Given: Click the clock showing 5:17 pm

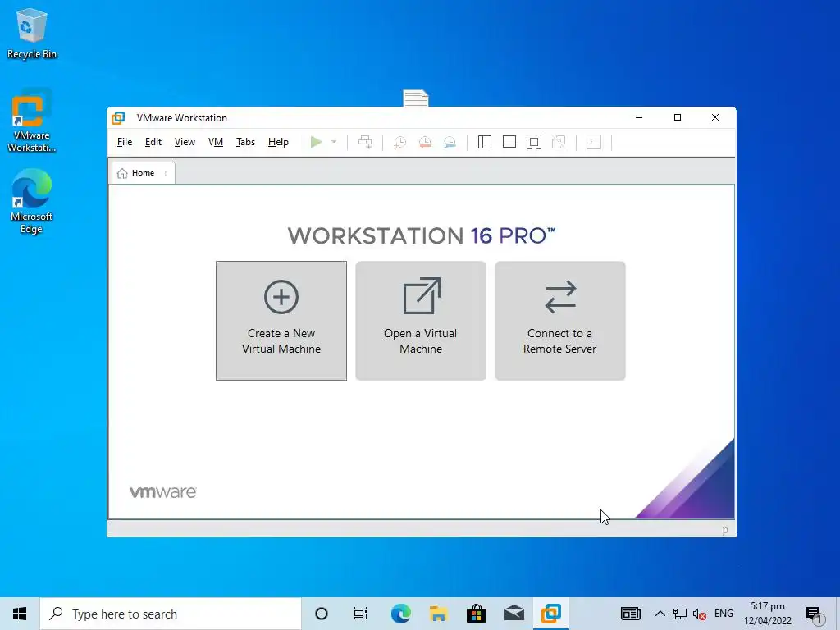Looking at the screenshot, I should (767, 614).
